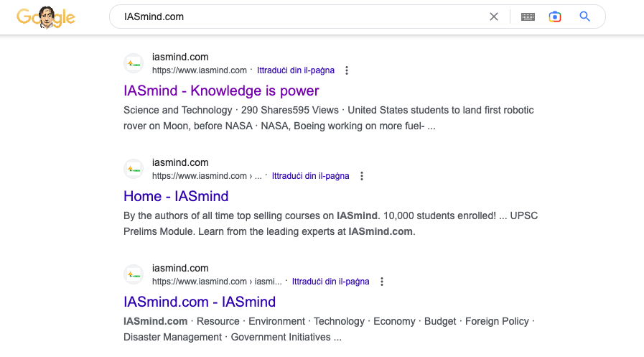Open three-dot menu for first result
The image size is (644, 357).
coord(347,70)
